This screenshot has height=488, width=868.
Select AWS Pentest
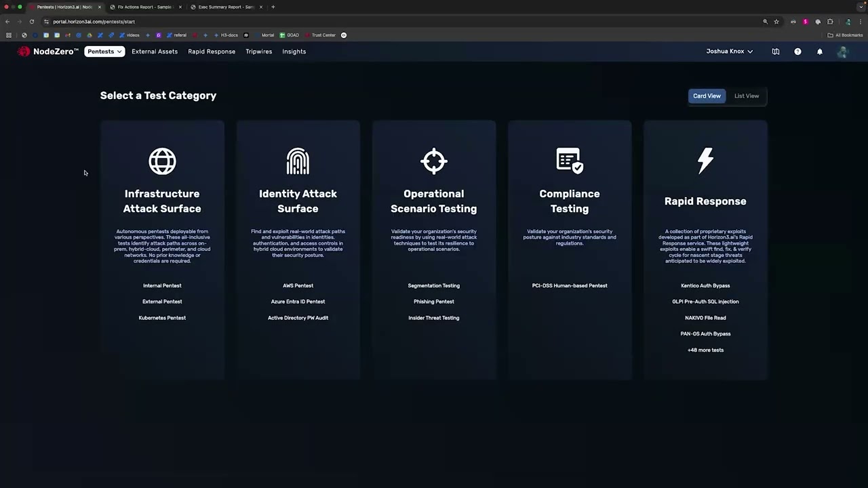click(x=298, y=286)
